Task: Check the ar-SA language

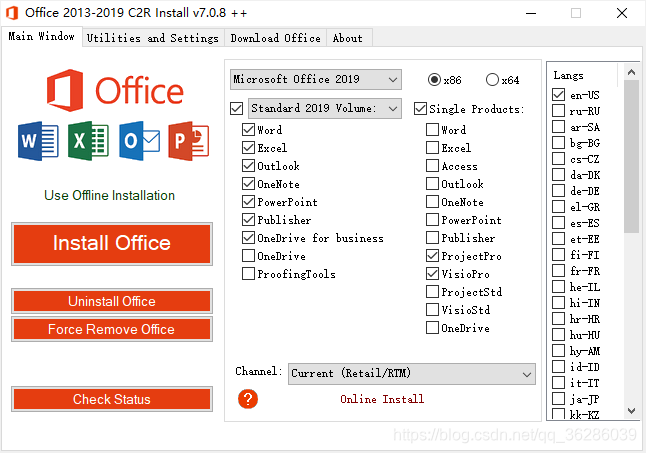Action: pyautogui.click(x=558, y=127)
